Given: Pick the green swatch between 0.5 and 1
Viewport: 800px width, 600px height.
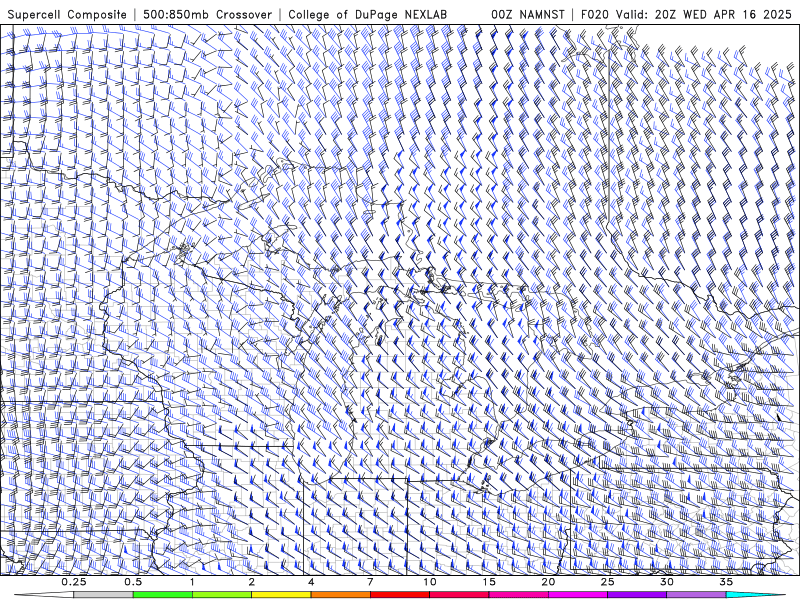Looking at the screenshot, I should pyautogui.click(x=163, y=595).
